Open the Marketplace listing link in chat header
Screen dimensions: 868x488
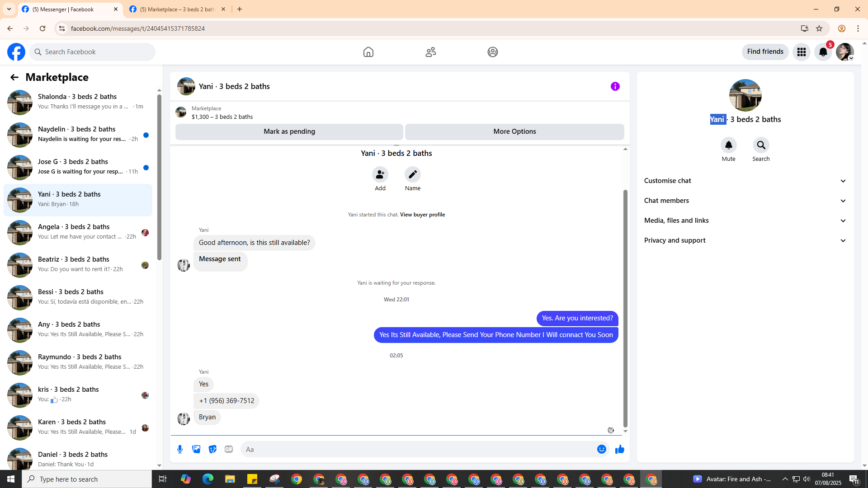tap(222, 113)
